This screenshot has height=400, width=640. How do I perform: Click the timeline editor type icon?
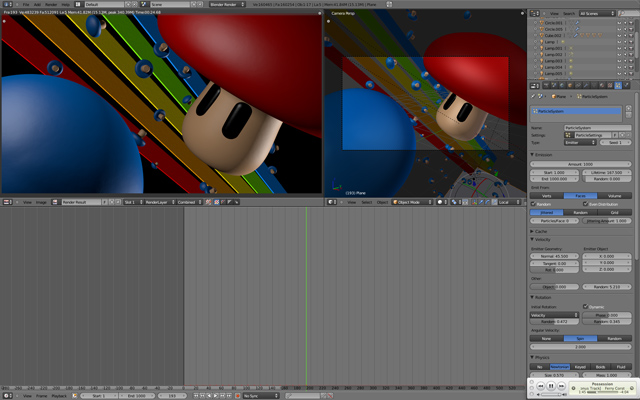click(6, 396)
